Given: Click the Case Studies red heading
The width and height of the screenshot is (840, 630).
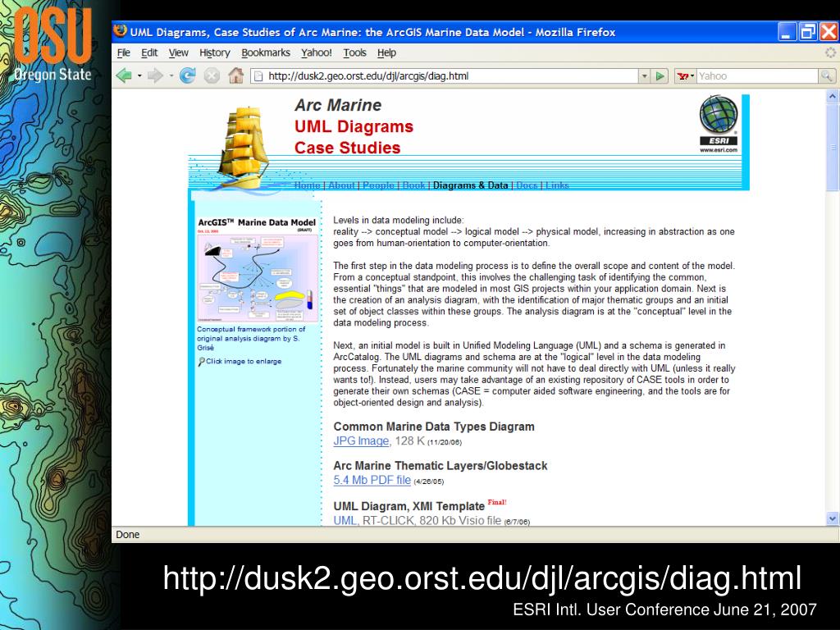Looking at the screenshot, I should click(347, 148).
